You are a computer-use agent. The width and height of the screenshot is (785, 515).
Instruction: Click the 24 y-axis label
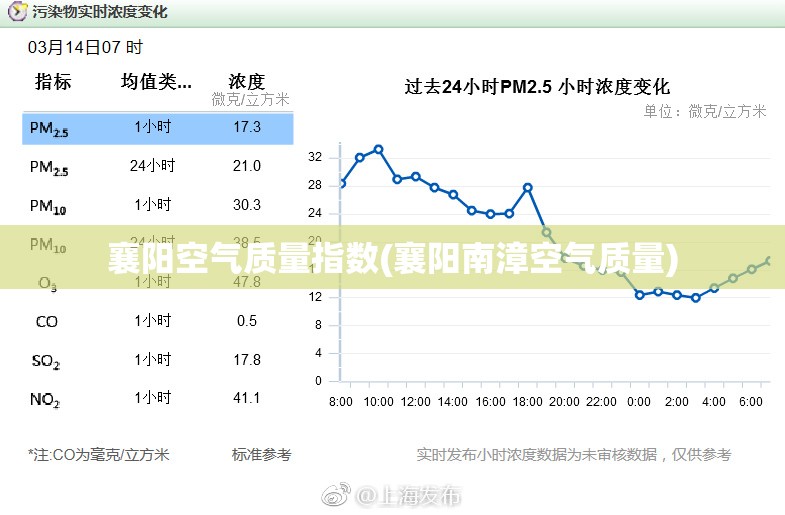tap(315, 213)
